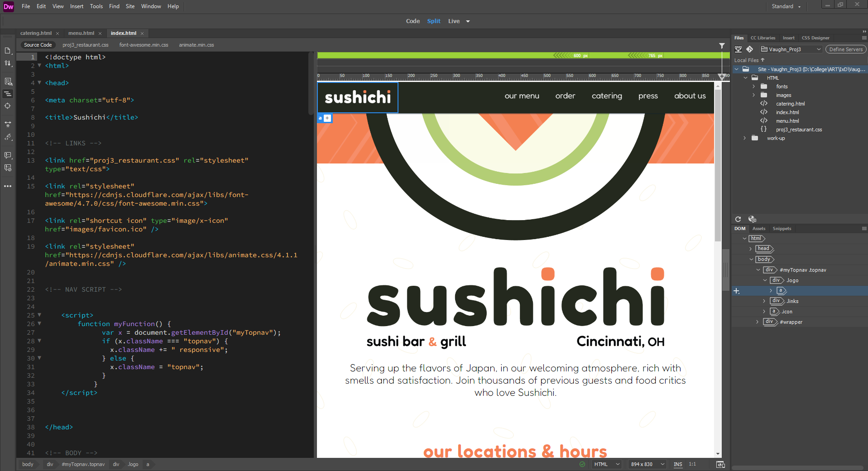
Task: Expand the head node in DOM
Action: [750, 249]
